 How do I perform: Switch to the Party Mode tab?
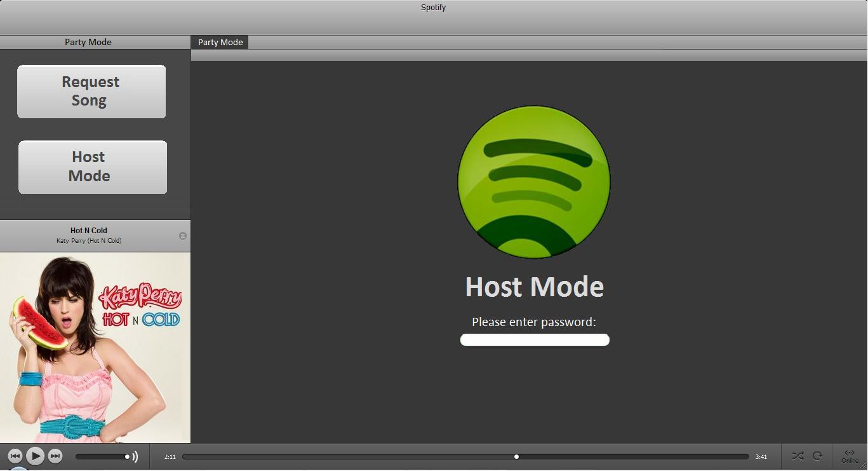(x=220, y=42)
